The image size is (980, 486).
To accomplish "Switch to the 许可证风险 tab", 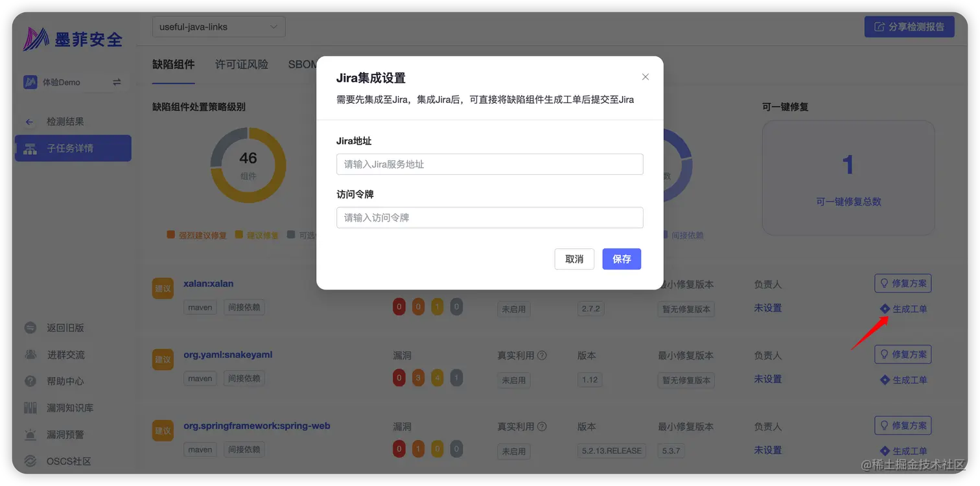I will pyautogui.click(x=242, y=64).
